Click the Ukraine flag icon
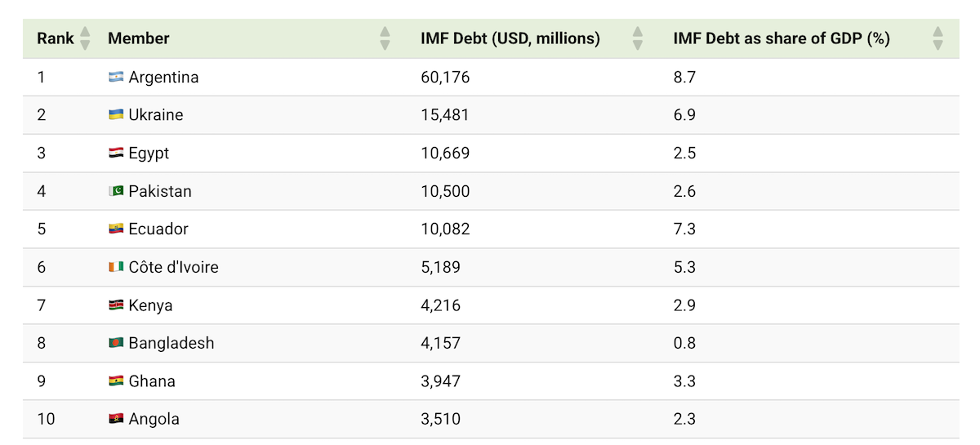The image size is (980, 445). coord(116,115)
